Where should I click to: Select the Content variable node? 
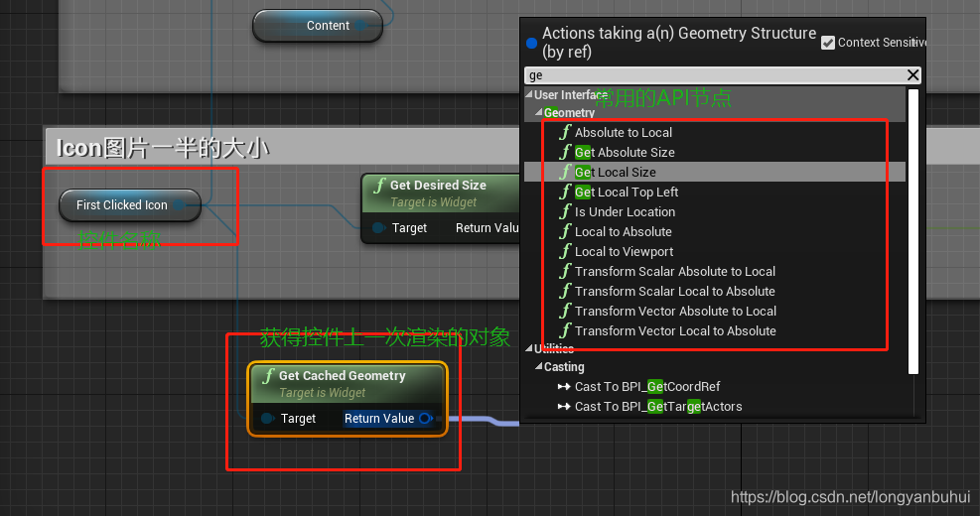[x=318, y=26]
